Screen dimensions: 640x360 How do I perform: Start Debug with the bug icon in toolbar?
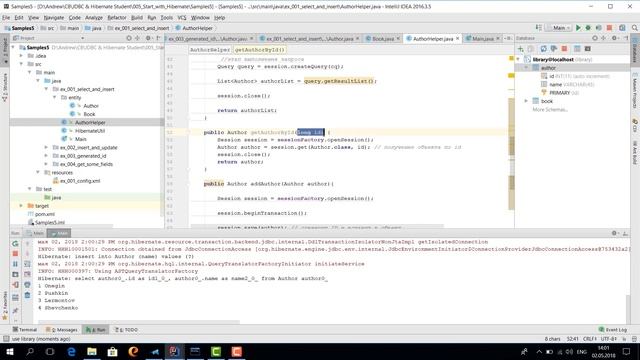[x=588, y=28]
